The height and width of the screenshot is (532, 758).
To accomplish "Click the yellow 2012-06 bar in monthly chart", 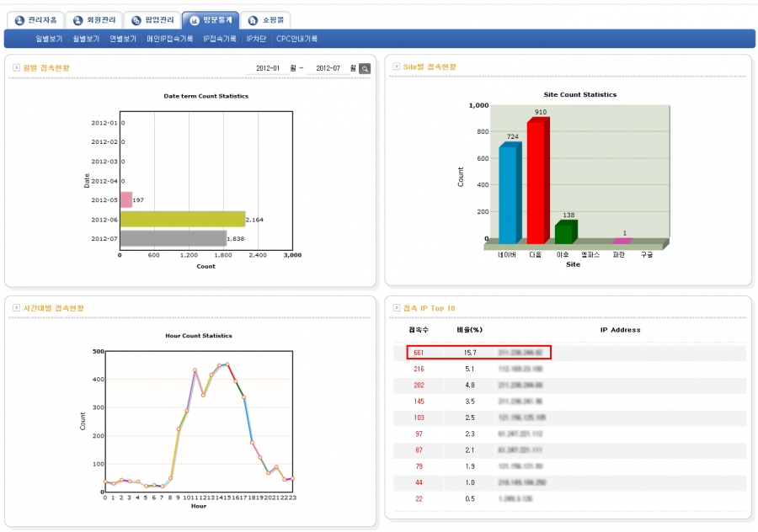I will pyautogui.click(x=182, y=219).
